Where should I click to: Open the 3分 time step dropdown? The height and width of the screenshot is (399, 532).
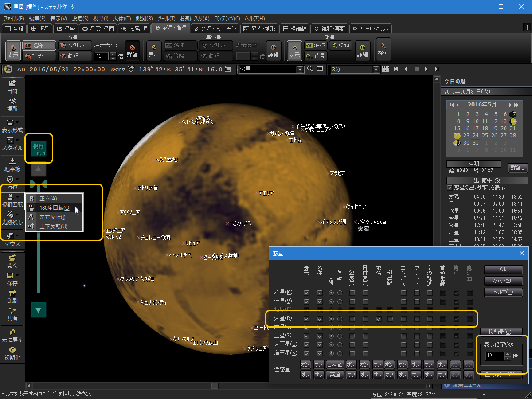coord(377,69)
